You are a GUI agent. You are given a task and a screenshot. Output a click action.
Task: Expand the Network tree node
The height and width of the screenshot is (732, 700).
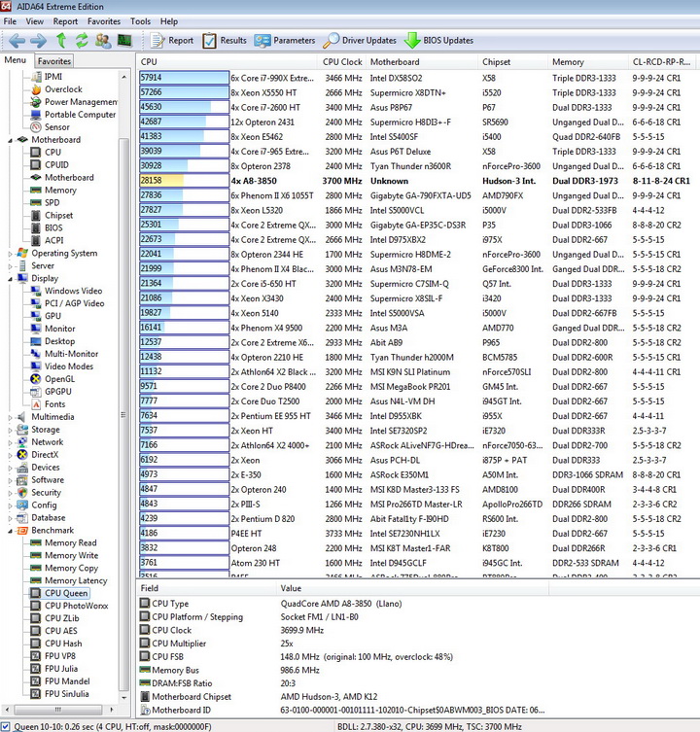click(x=10, y=442)
